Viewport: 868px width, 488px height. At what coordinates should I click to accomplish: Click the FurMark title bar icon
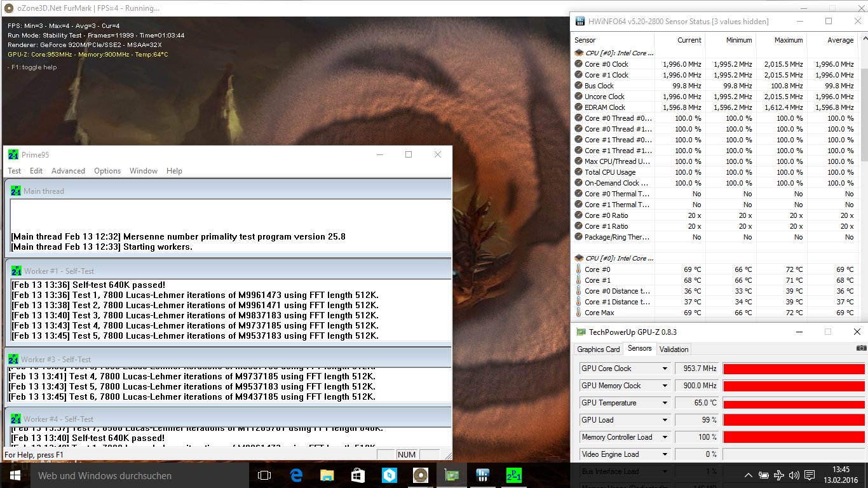(x=9, y=8)
